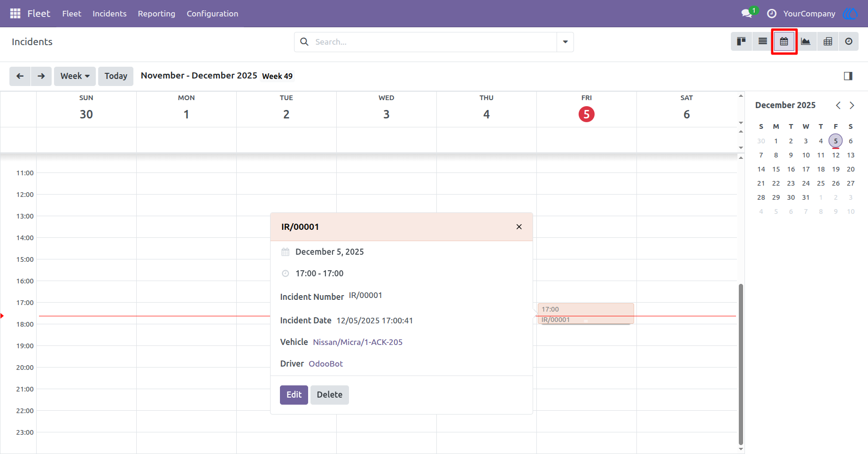This screenshot has width=868, height=454.
Task: Open search filter options dropdown
Action: coord(565,42)
